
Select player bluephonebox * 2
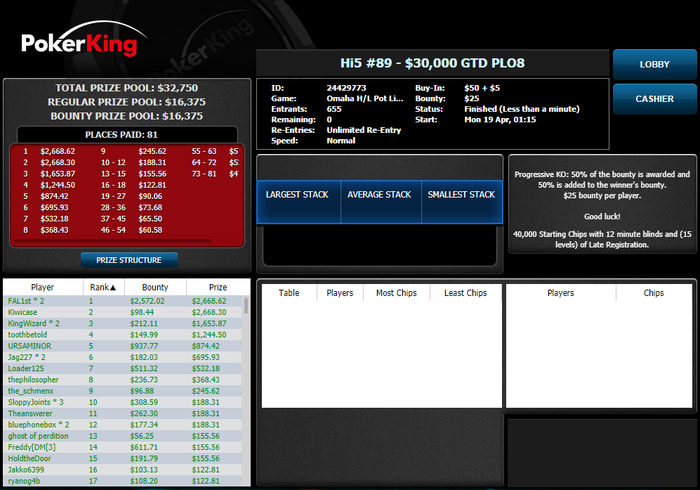click(x=123, y=424)
